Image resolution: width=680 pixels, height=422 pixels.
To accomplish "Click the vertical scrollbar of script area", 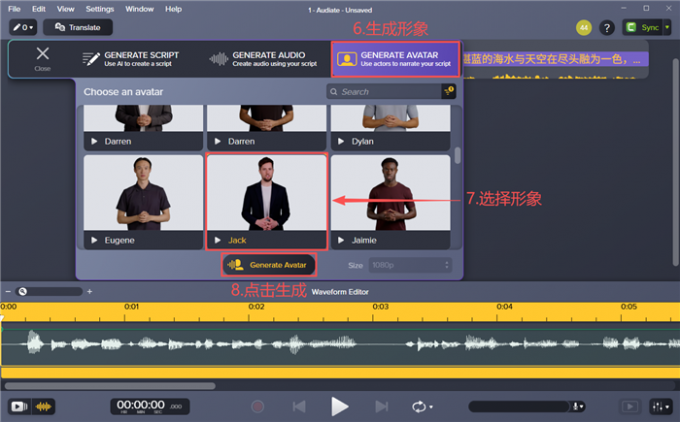I will 675,161.
